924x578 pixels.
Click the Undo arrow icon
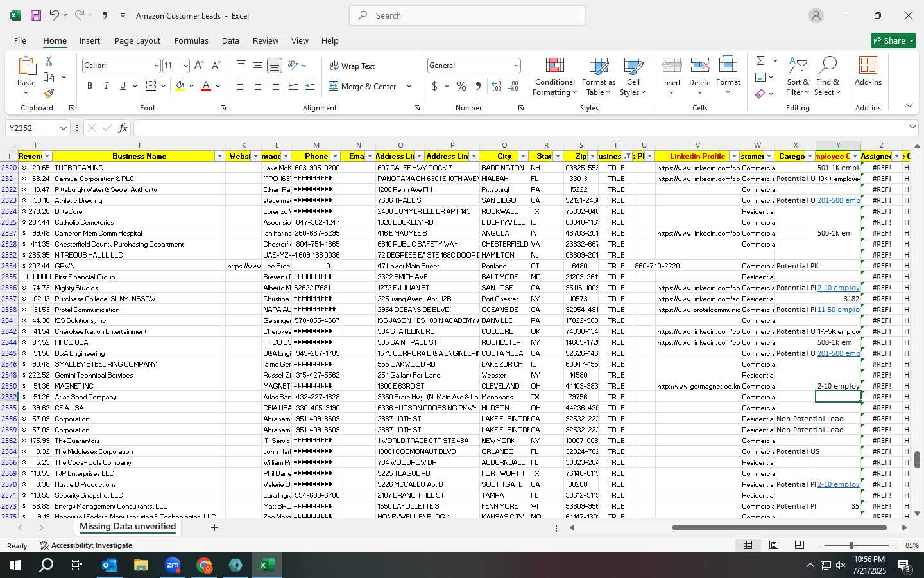(x=55, y=15)
